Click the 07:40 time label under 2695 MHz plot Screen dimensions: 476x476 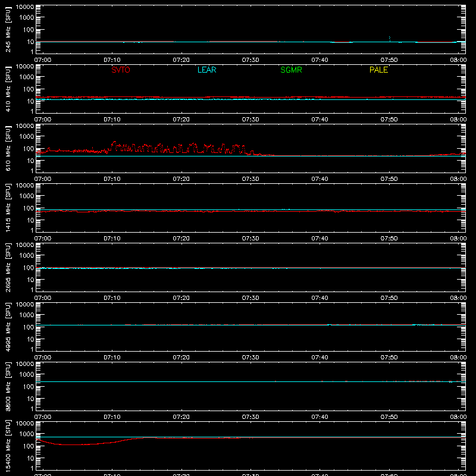[320, 298]
